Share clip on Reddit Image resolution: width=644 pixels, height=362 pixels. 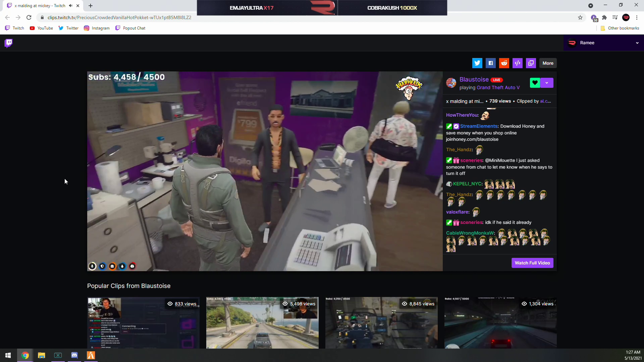tap(504, 63)
